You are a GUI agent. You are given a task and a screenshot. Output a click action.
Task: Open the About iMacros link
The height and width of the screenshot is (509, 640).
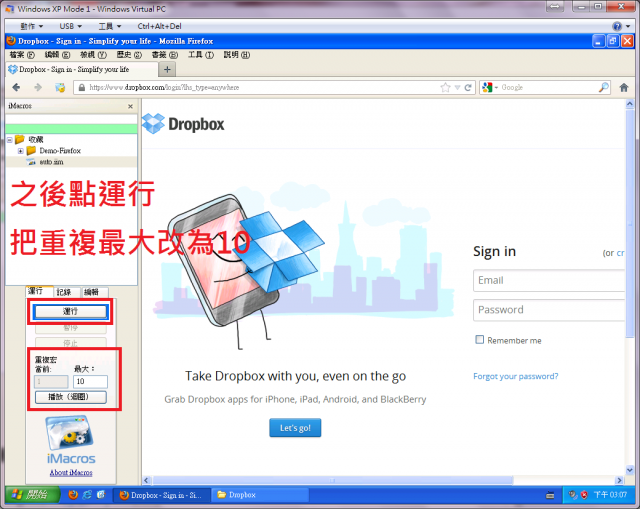click(x=71, y=473)
